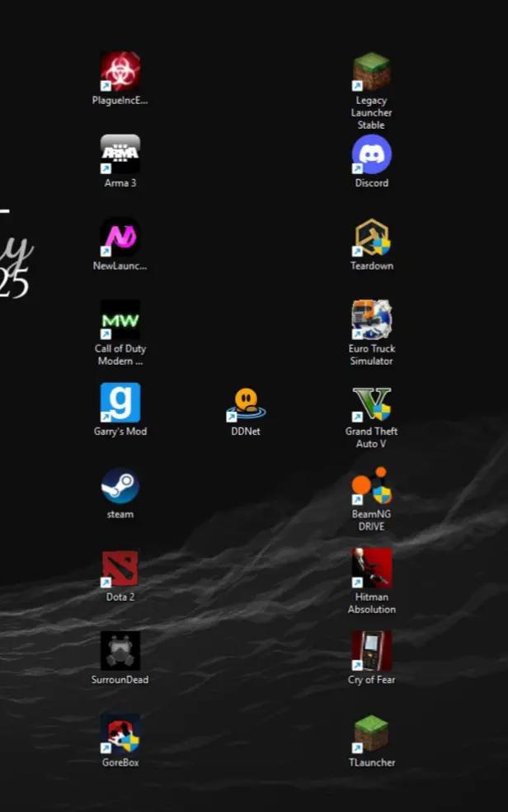Open the DDNet yellow blob icon
The width and height of the screenshot is (508, 812).
247,404
